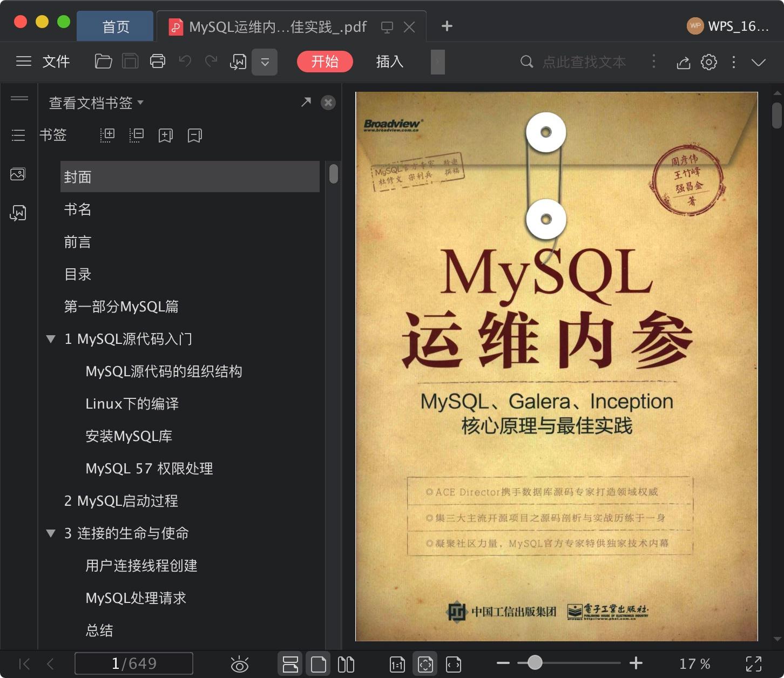This screenshot has height=678, width=784.
Task: Select the 书名 bookmark
Action: coord(78,209)
